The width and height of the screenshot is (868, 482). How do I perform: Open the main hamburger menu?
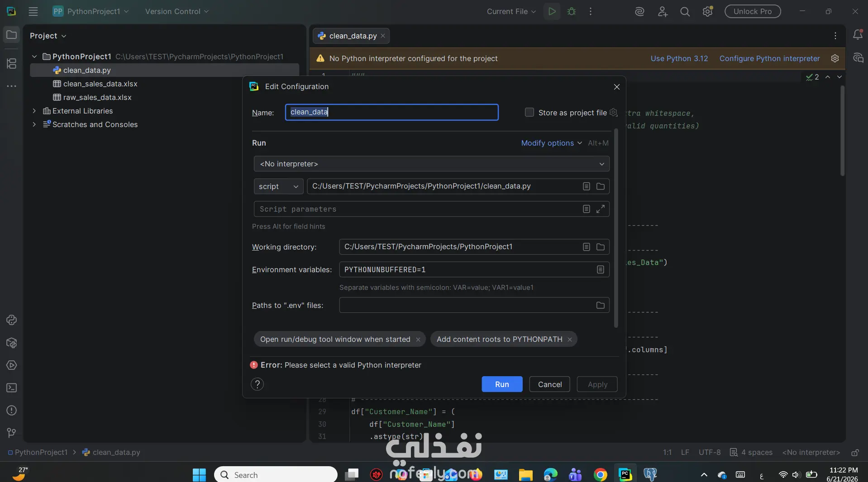[x=33, y=11]
